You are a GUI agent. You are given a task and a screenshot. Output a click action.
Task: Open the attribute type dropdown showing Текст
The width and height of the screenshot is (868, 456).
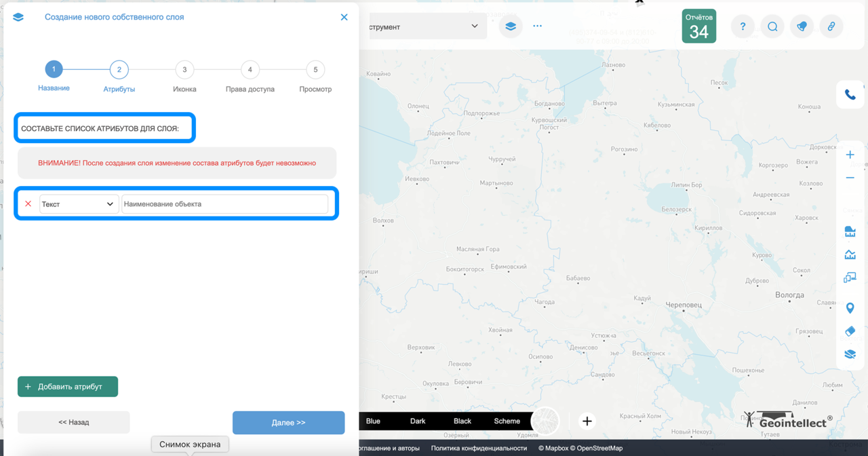point(79,203)
